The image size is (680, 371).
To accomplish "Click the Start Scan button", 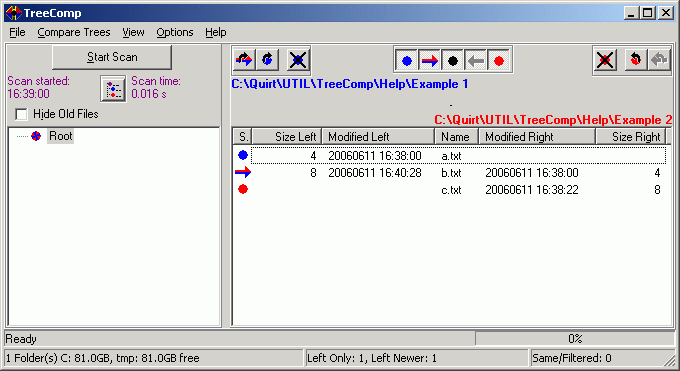I will pyautogui.click(x=112, y=57).
